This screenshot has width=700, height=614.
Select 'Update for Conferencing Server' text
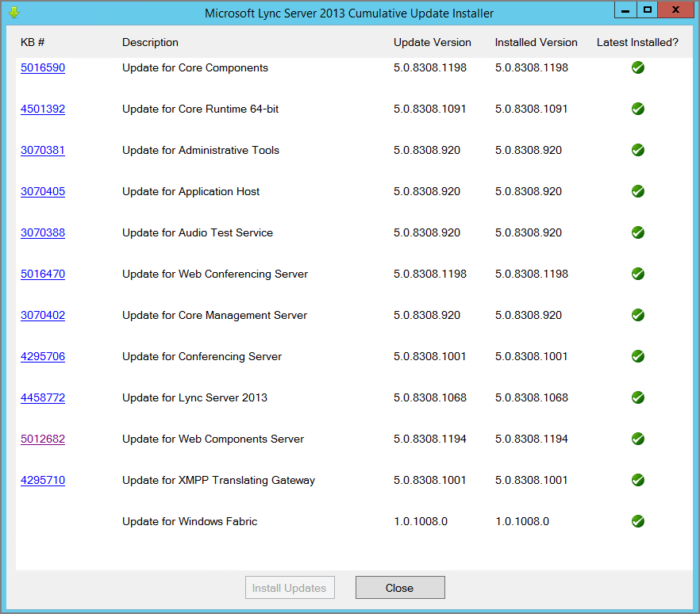pyautogui.click(x=202, y=357)
